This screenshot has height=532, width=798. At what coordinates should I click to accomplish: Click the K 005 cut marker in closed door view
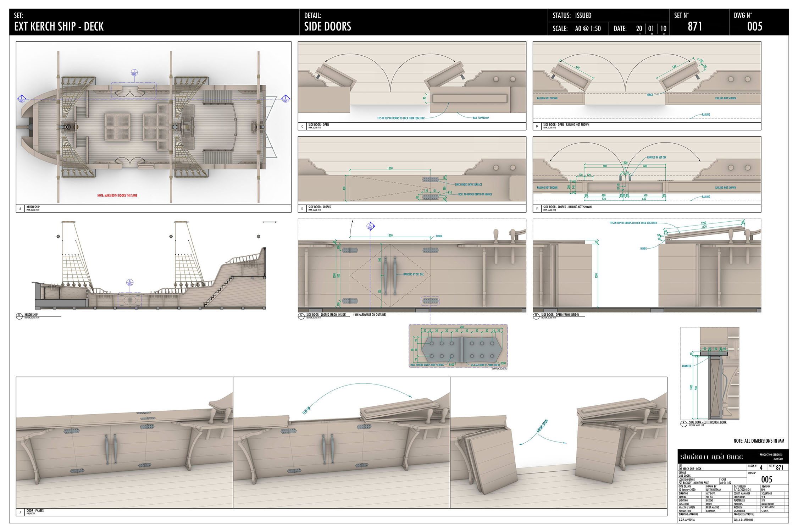point(370,226)
